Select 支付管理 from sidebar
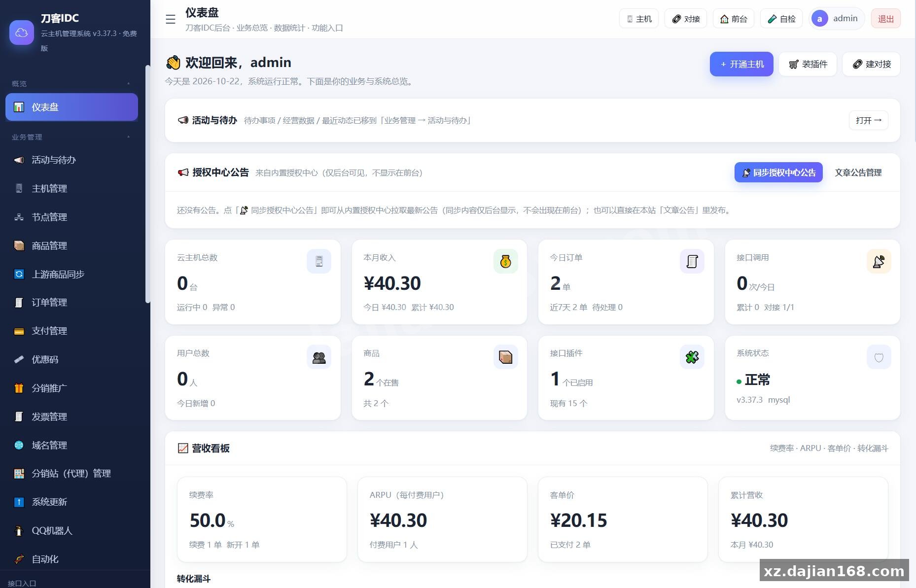 pyautogui.click(x=71, y=331)
